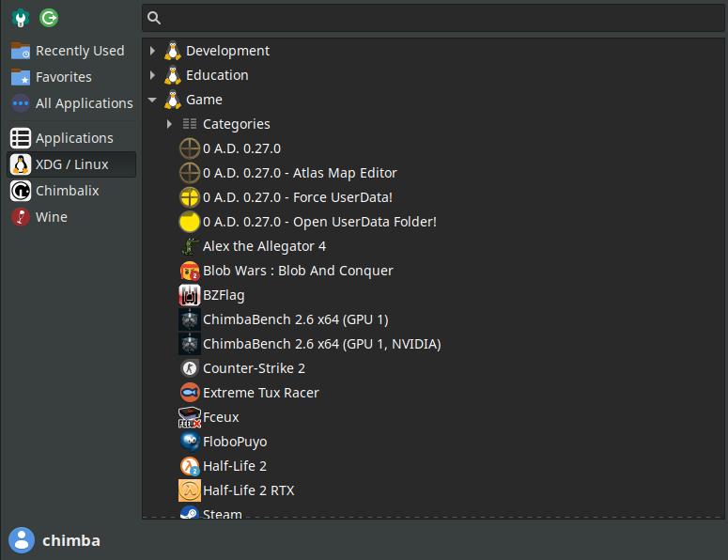Focus the application search field
Viewport: 728px width, 560px height.
(432, 18)
